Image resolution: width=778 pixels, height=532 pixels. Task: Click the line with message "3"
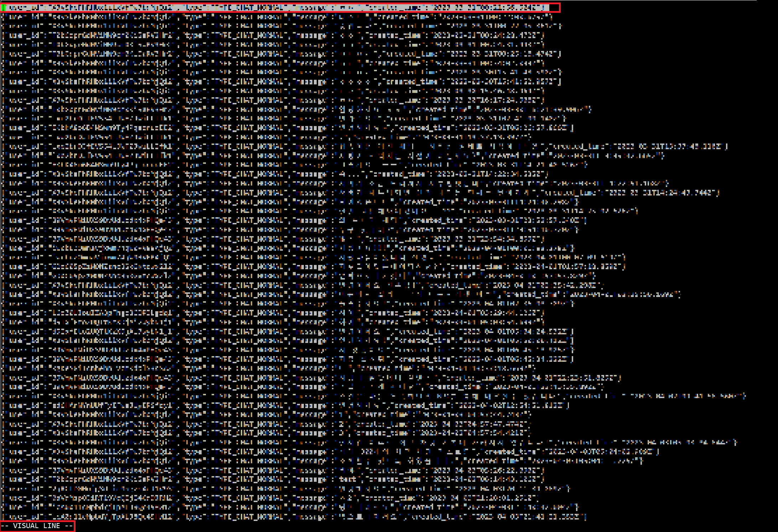pos(265,433)
